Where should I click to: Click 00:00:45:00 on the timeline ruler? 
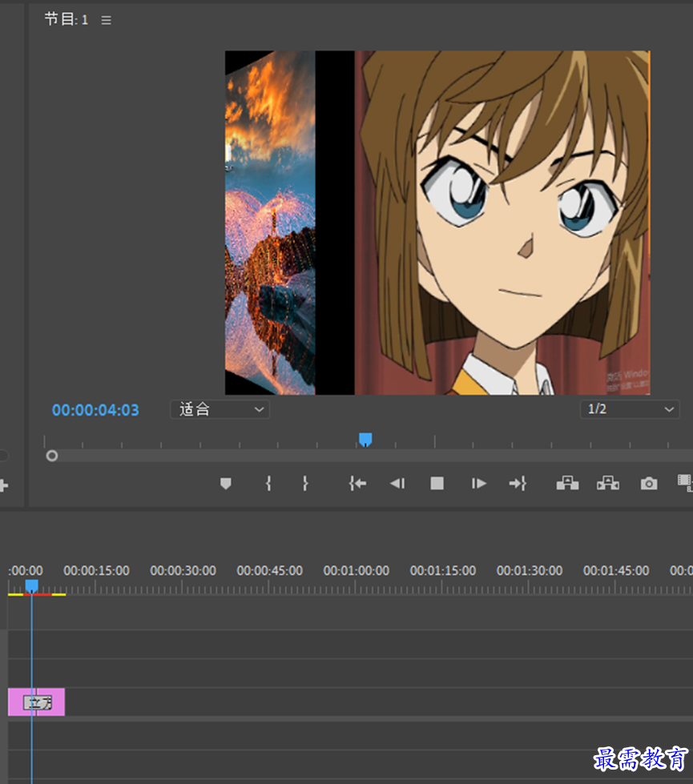270,570
